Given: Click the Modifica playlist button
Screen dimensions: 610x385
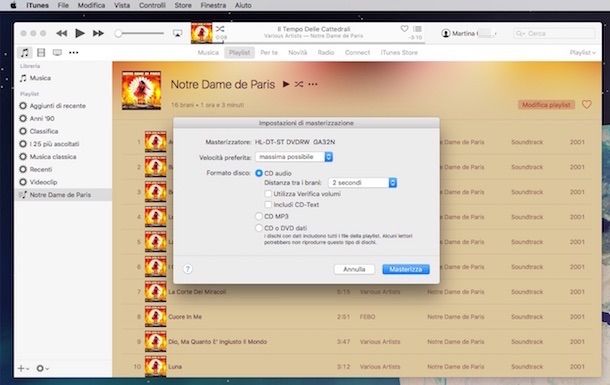Looking at the screenshot, I should point(546,105).
